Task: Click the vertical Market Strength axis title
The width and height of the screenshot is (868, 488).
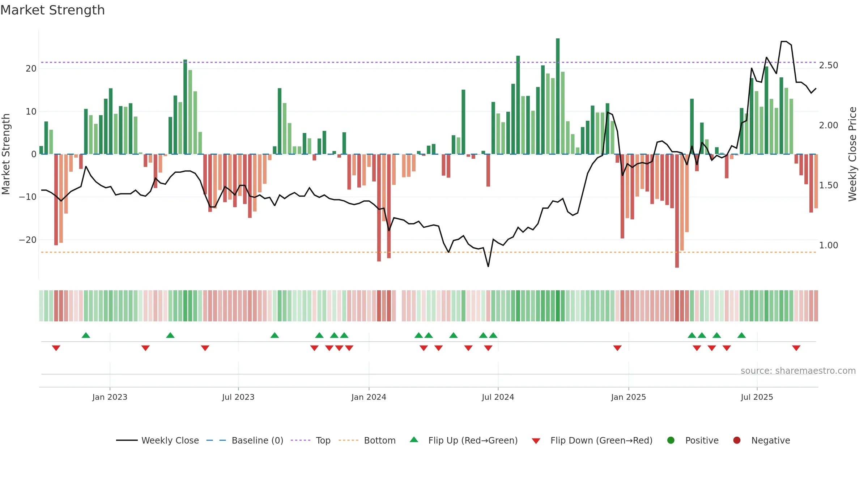Action: coord(6,154)
